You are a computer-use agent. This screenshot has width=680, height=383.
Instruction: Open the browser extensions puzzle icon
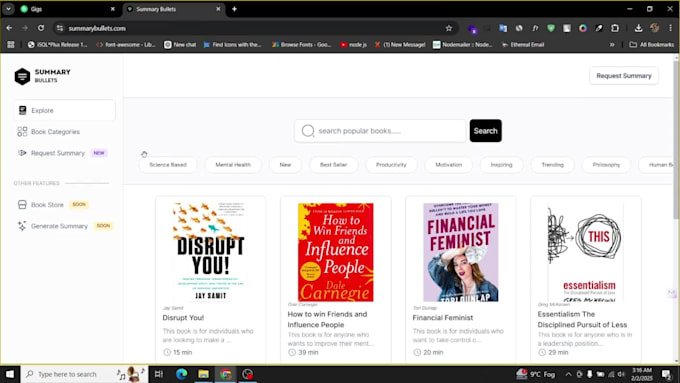point(615,28)
